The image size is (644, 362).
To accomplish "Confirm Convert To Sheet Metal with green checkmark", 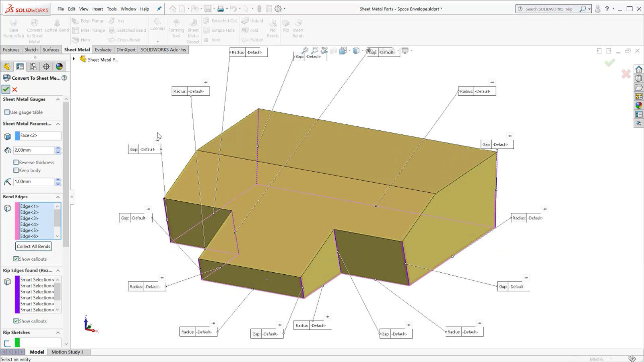I will click(6, 89).
